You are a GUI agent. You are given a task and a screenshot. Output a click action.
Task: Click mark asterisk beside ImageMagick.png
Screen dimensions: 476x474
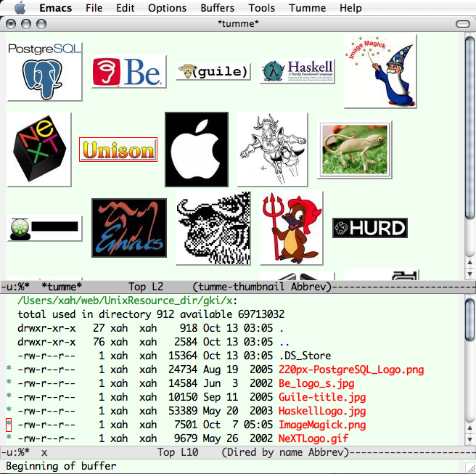point(9,424)
